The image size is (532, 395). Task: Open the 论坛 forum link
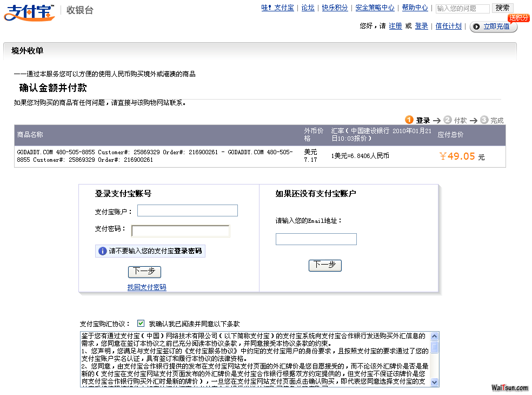click(308, 8)
